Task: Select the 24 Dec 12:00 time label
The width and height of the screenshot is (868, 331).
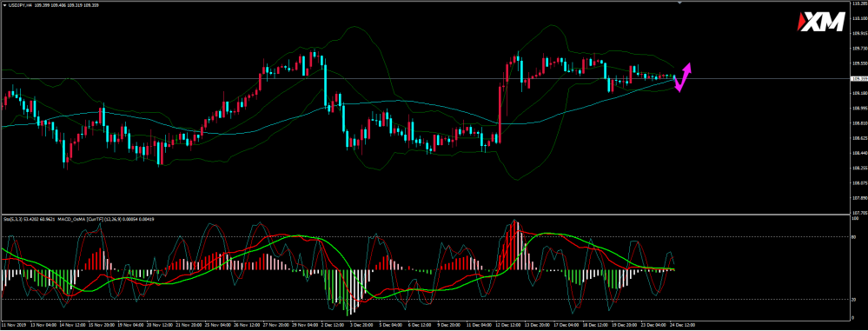Action: pos(683,325)
